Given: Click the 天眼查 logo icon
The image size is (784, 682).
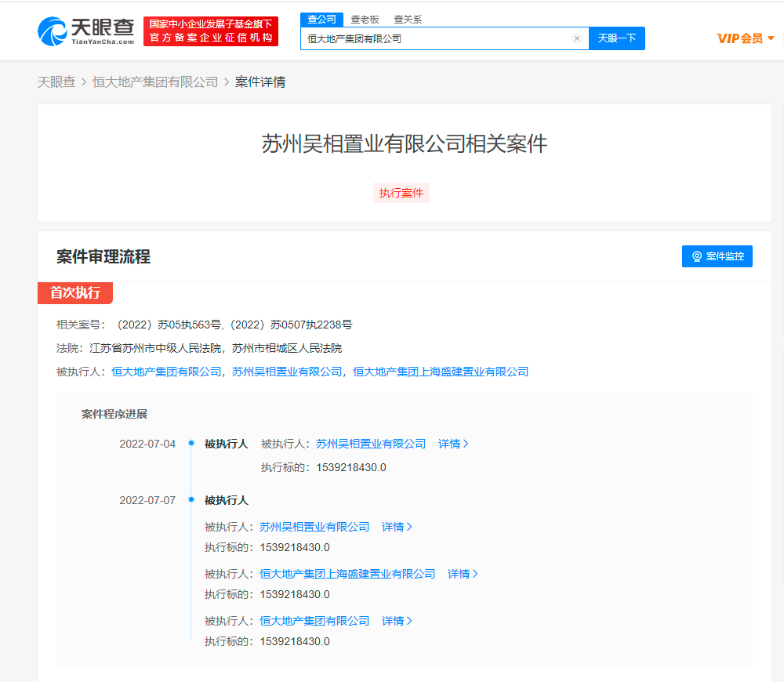Looking at the screenshot, I should (x=53, y=31).
